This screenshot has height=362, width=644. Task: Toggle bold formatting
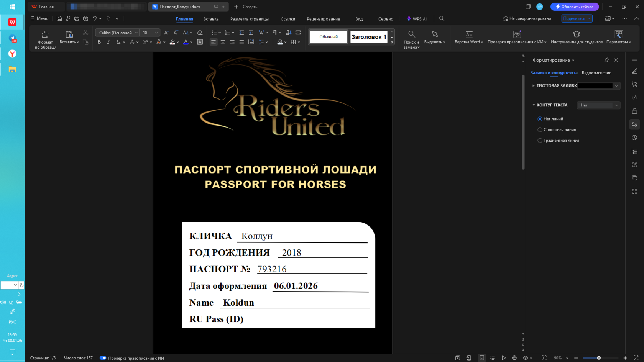[x=99, y=42]
